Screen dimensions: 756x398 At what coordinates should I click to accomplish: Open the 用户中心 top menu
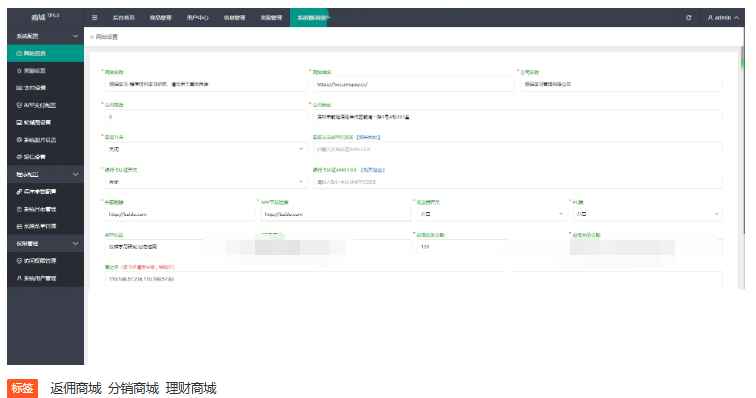198,17
